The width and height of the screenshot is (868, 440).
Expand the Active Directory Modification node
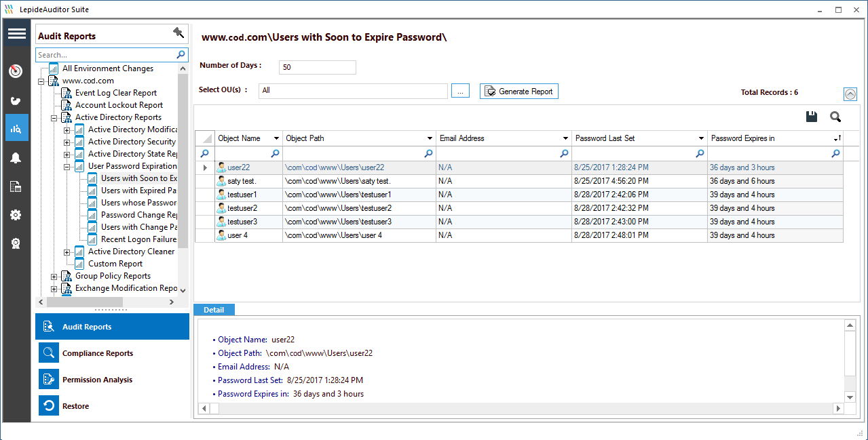point(67,129)
